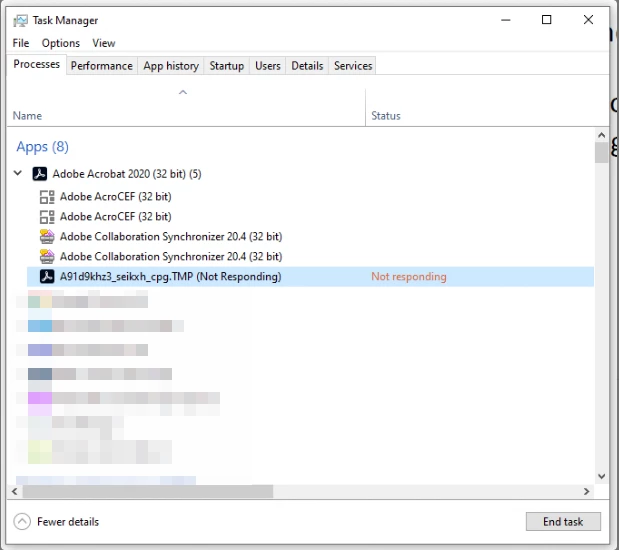This screenshot has height=550, width=619.
Task: Switch to the Startup tab
Action: coord(227,66)
